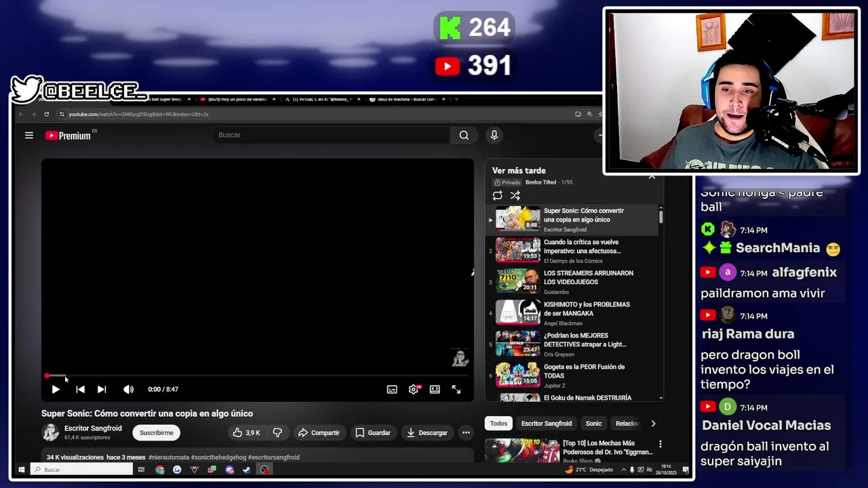
Task: Skip to next video in playlist
Action: click(102, 390)
